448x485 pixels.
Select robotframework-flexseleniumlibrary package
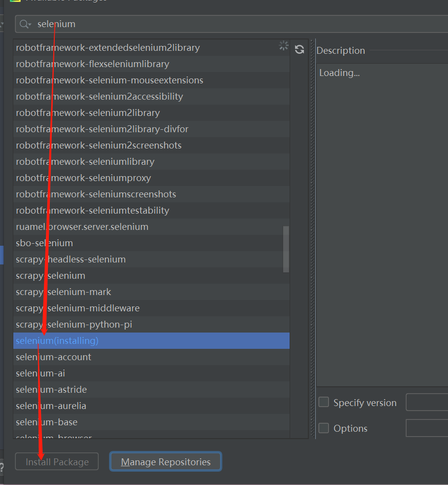click(x=151, y=64)
